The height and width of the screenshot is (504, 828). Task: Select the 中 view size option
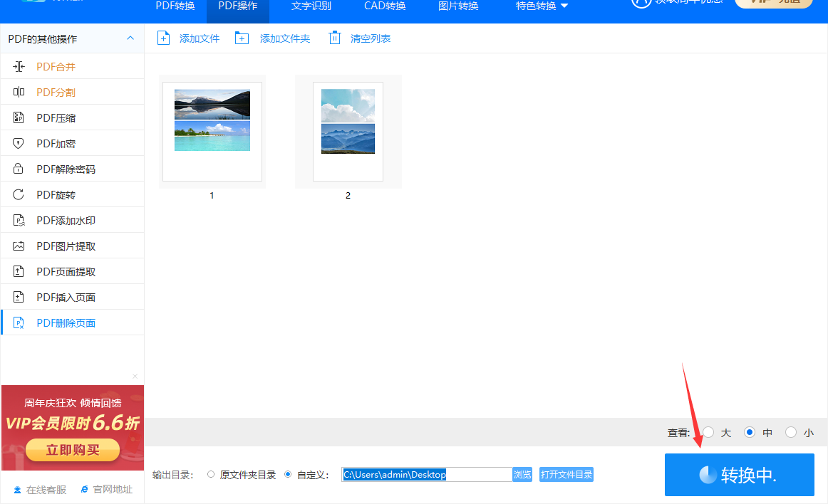[750, 432]
